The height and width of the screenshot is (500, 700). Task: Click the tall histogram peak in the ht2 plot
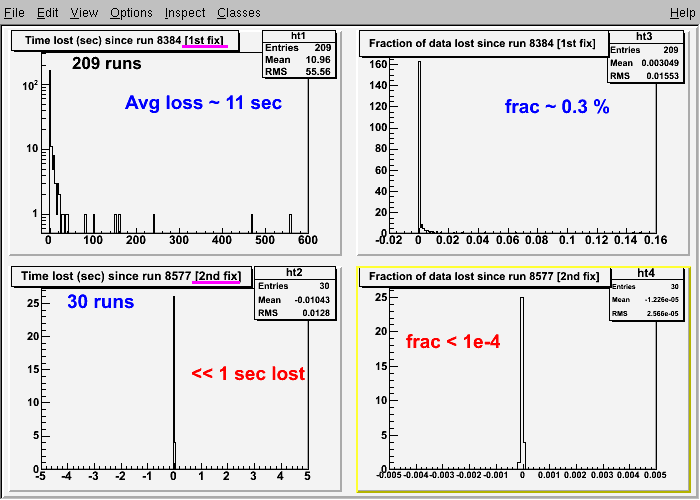[x=174, y=383]
